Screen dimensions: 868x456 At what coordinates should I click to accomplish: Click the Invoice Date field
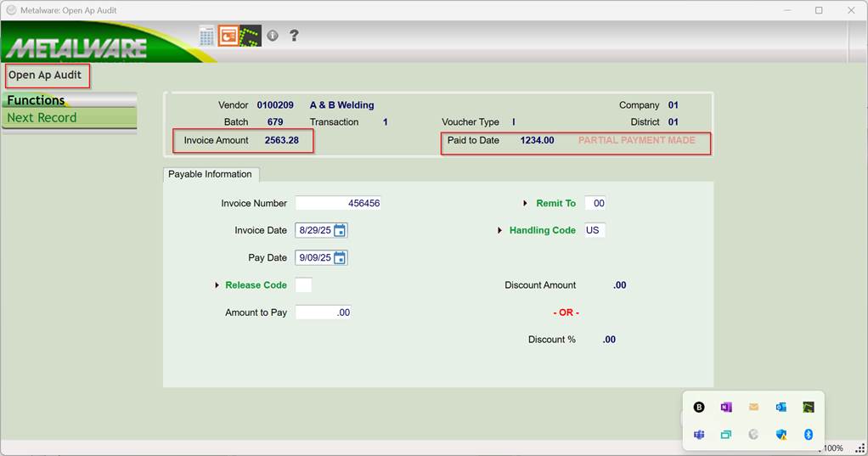pos(315,230)
